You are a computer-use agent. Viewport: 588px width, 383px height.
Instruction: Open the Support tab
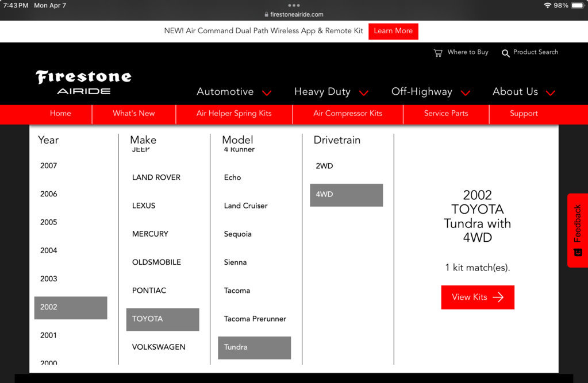[524, 114]
